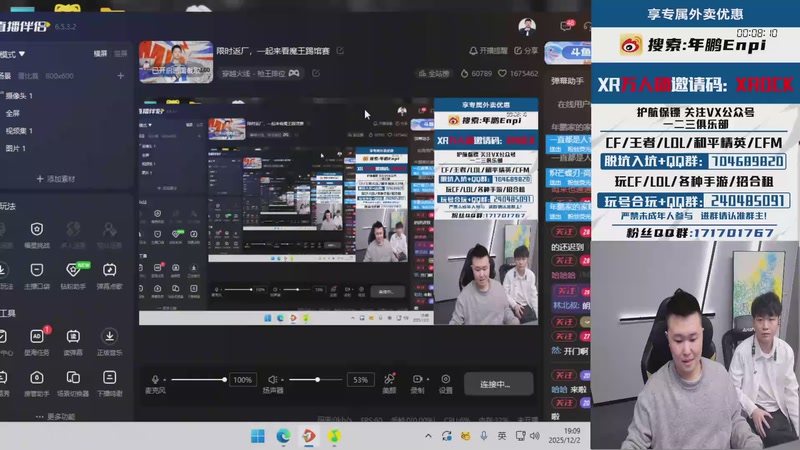Click the live companion taskbar icon
This screenshot has width=800, height=450.
click(x=309, y=436)
